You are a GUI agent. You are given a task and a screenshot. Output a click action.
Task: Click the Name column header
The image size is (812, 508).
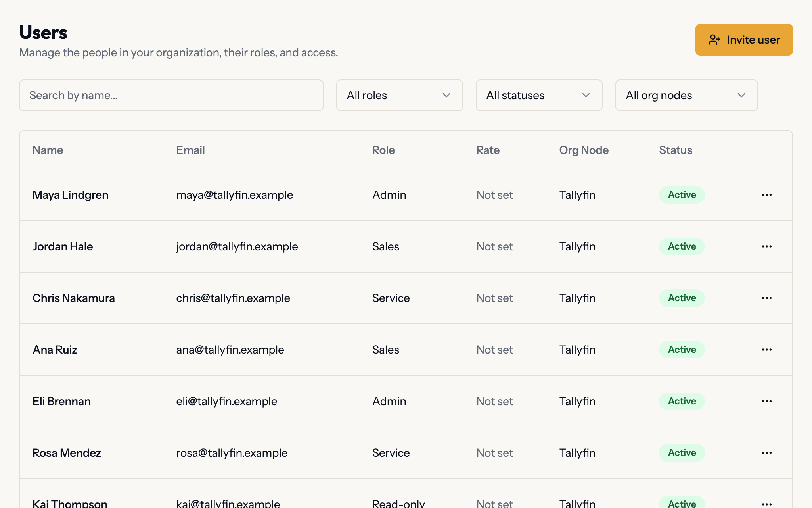48,150
